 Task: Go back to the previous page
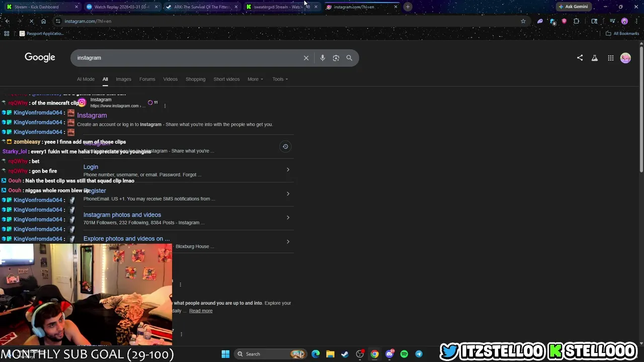pyautogui.click(x=7, y=21)
